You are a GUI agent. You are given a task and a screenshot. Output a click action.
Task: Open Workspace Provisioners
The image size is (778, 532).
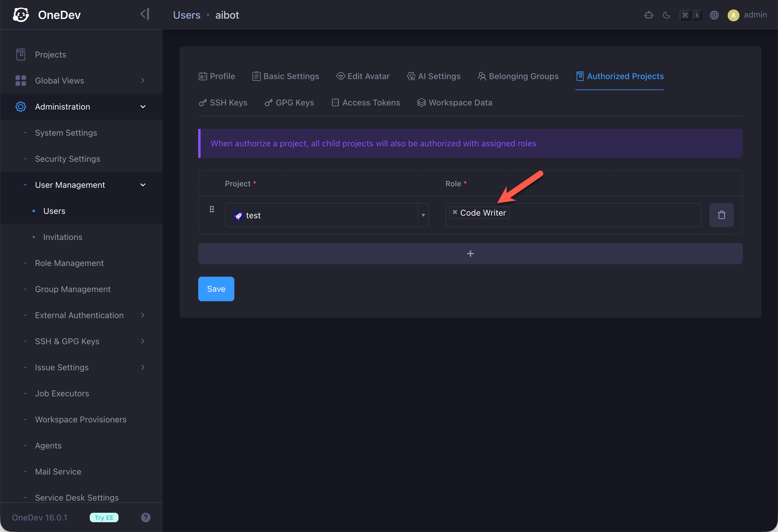coord(81,419)
